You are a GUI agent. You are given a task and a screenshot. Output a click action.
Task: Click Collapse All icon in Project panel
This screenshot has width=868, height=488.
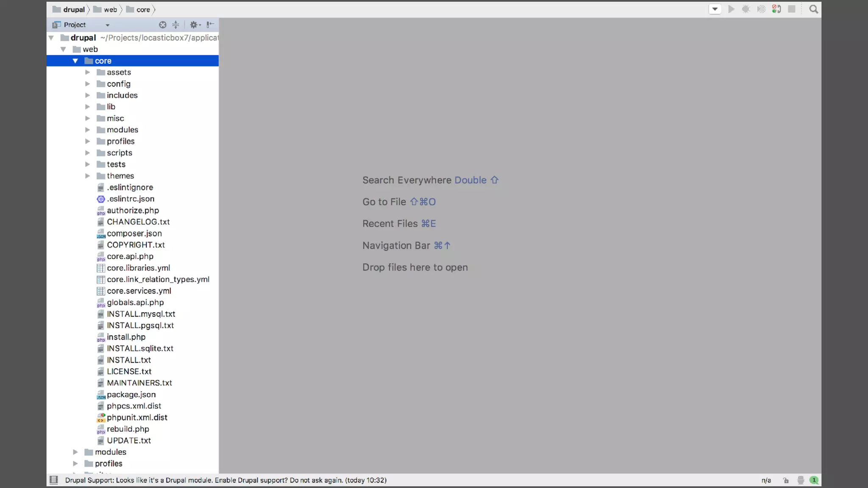pyautogui.click(x=175, y=25)
